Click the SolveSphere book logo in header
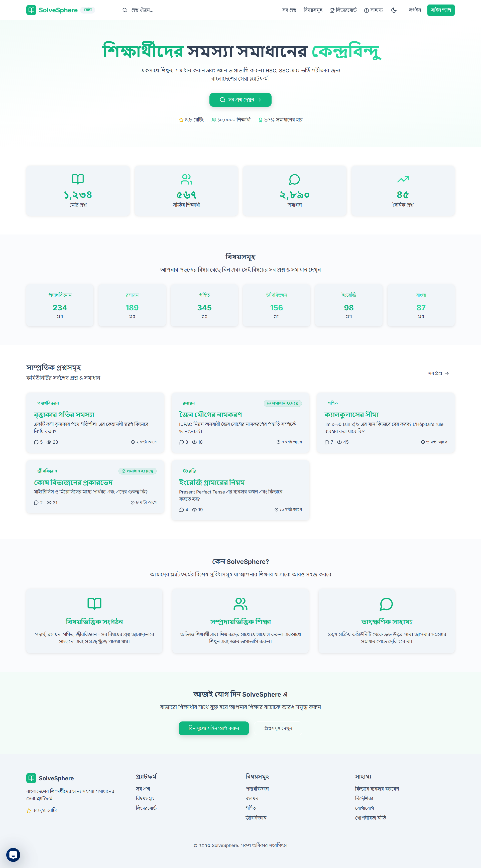 pos(31,10)
